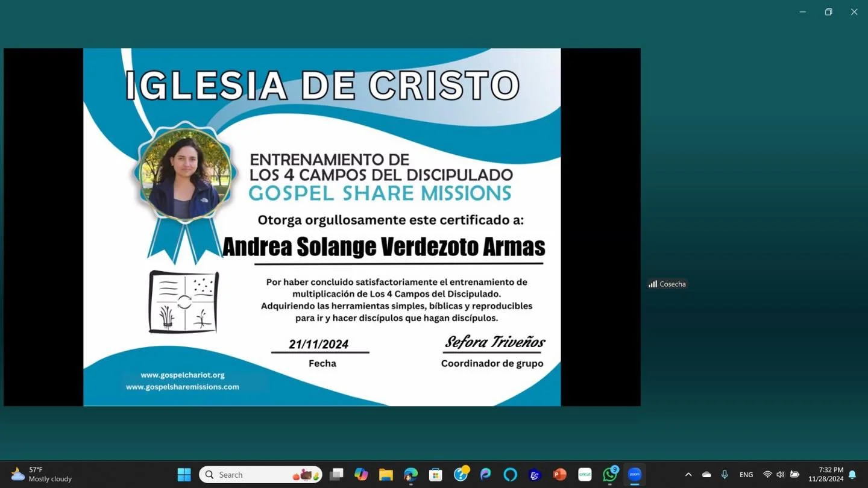
Task: Open Microsoft Edge from the taskbar
Action: 411,475
